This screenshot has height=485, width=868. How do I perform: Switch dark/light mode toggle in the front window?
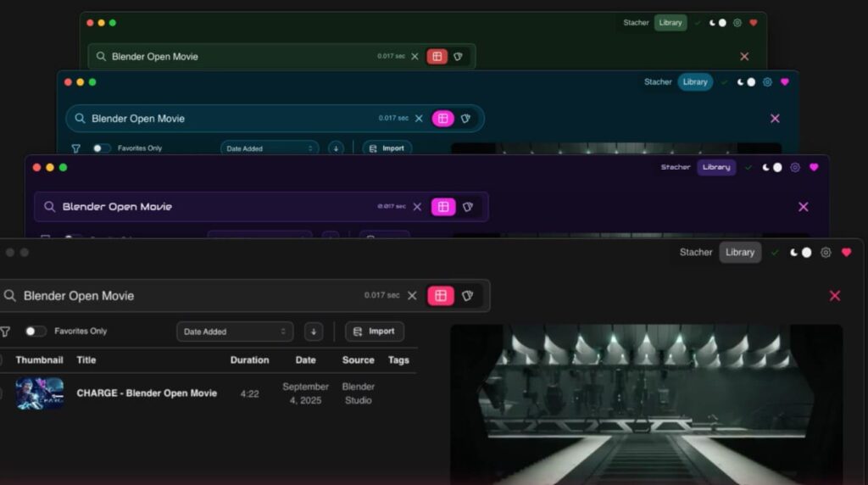pos(801,253)
